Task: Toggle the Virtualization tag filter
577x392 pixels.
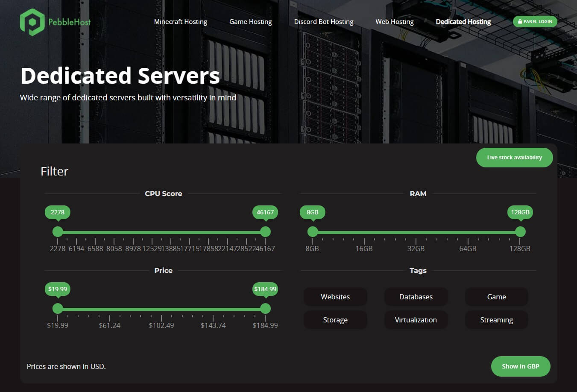Action: click(416, 320)
